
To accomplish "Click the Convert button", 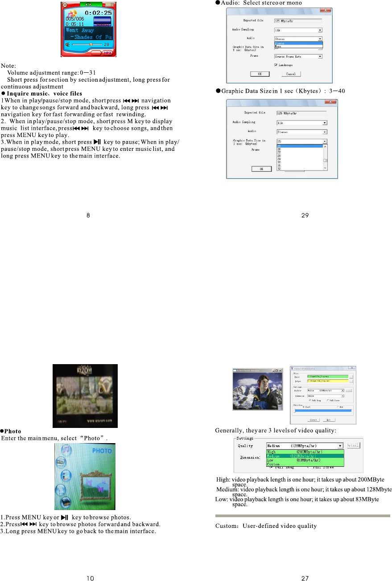I will (313, 420).
